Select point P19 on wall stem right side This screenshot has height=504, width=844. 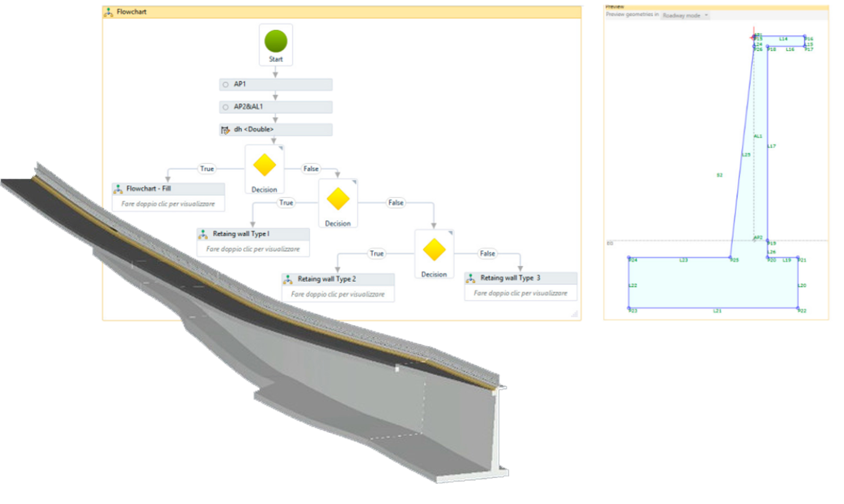pyautogui.click(x=768, y=241)
